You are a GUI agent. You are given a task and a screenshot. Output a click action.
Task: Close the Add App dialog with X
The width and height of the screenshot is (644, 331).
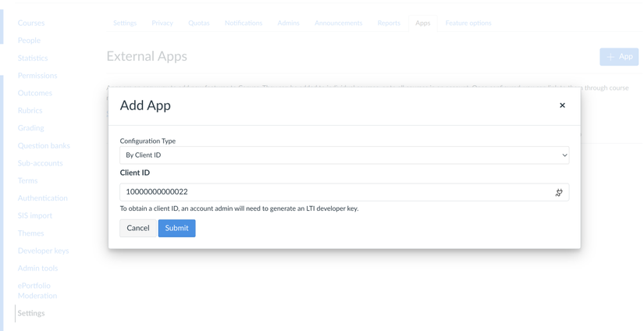coord(562,105)
